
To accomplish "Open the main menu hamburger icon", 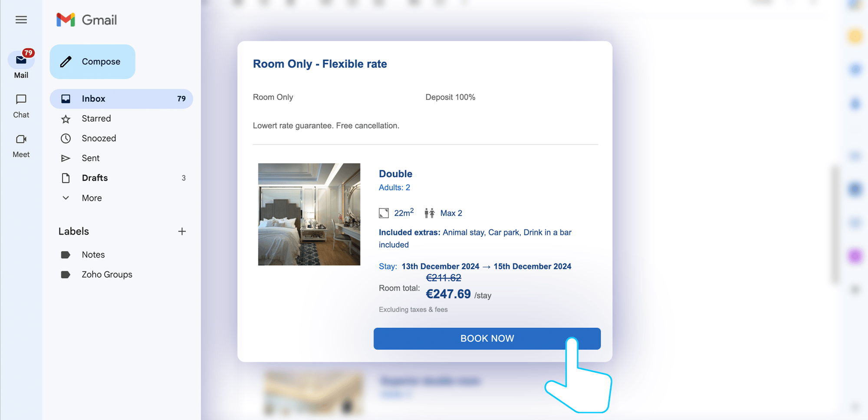I will [21, 20].
